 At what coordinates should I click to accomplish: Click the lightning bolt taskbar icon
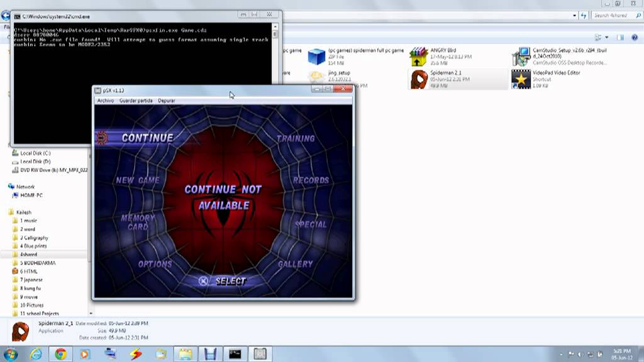tap(136, 354)
